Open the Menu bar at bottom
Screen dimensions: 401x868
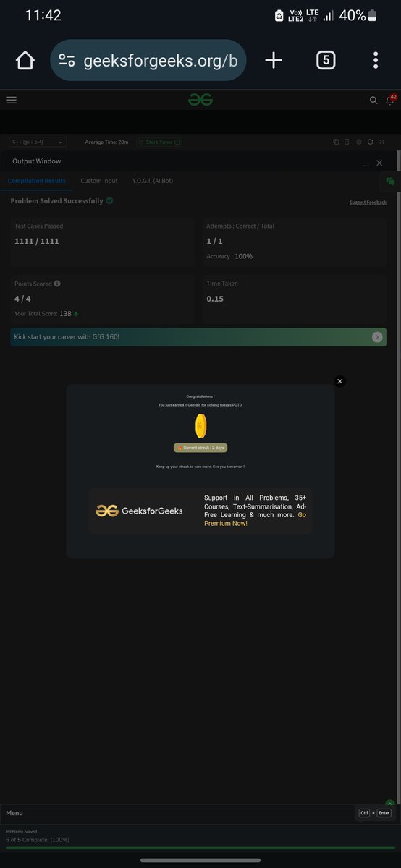point(14,813)
